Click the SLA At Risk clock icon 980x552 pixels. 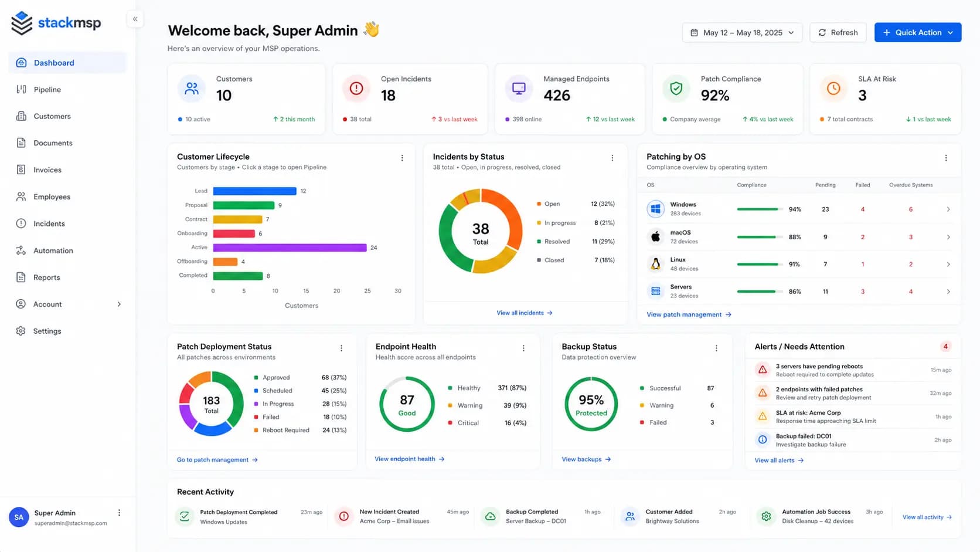[833, 89]
